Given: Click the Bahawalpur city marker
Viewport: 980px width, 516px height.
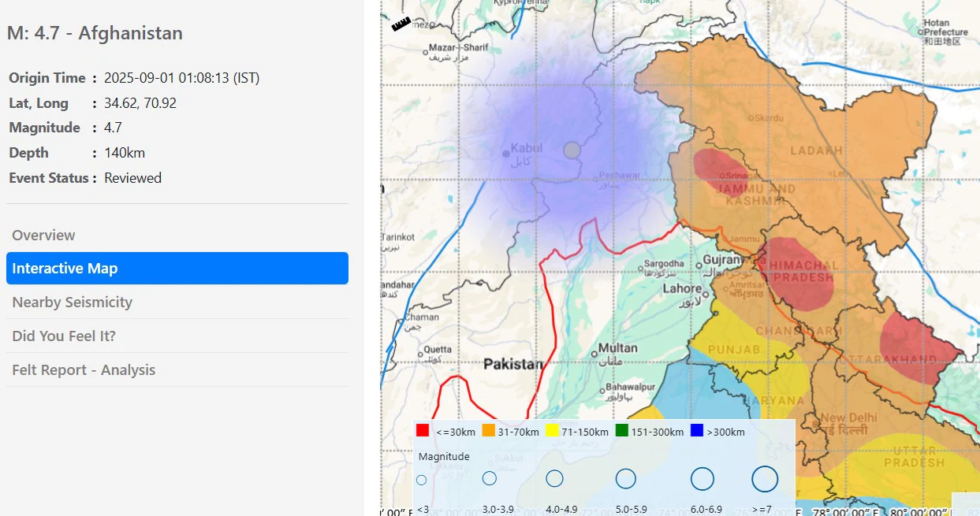Looking at the screenshot, I should tap(603, 389).
